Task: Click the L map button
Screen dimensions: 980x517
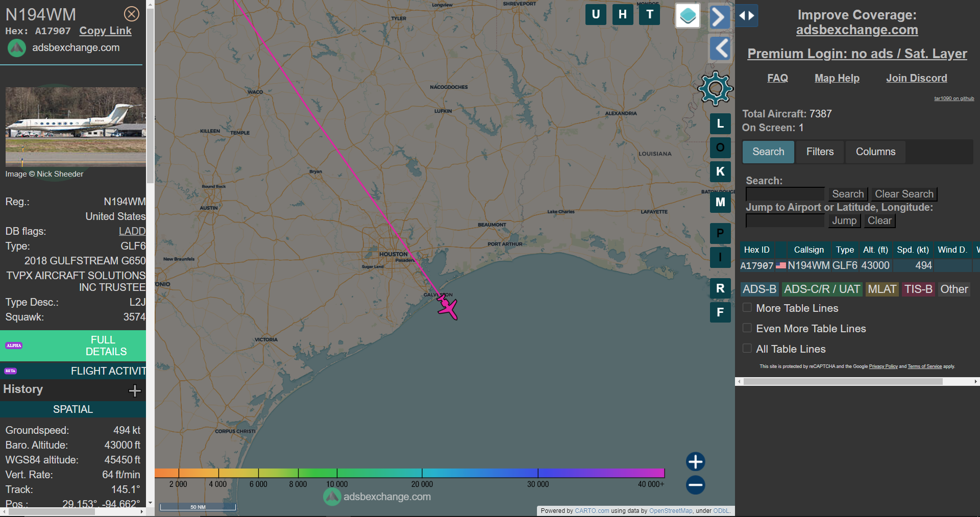Action: coord(720,124)
